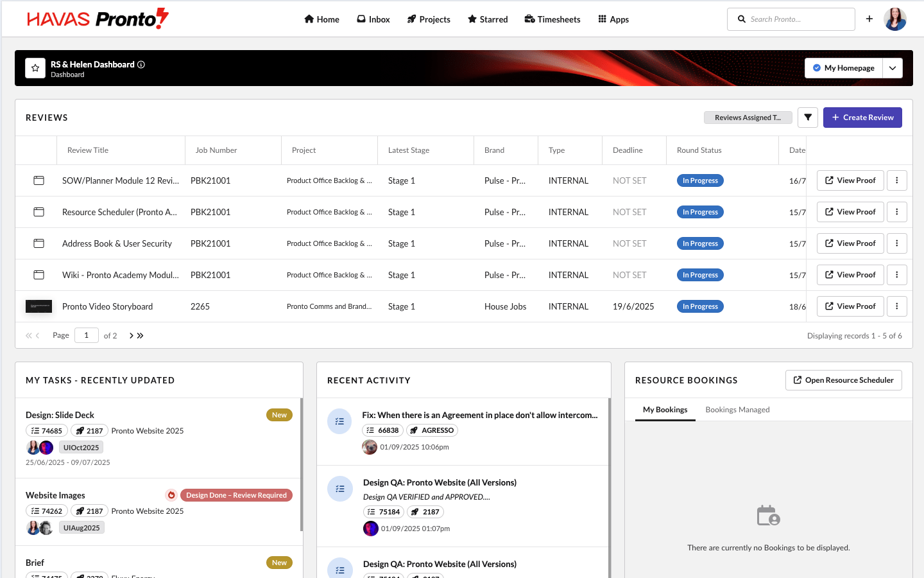Click the plus icon beside search
Screen dimensions: 924x578
pyautogui.click(x=869, y=19)
